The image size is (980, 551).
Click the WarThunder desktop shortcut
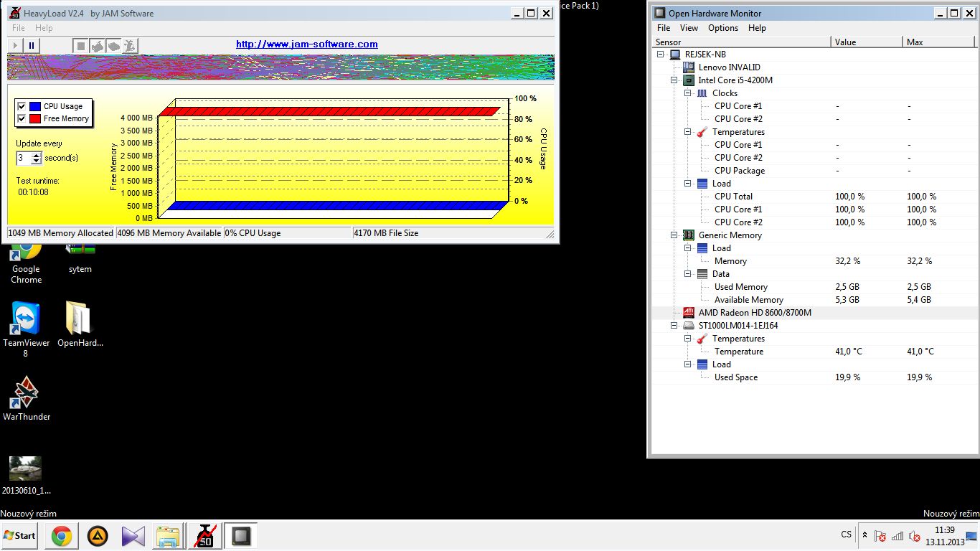click(x=27, y=398)
